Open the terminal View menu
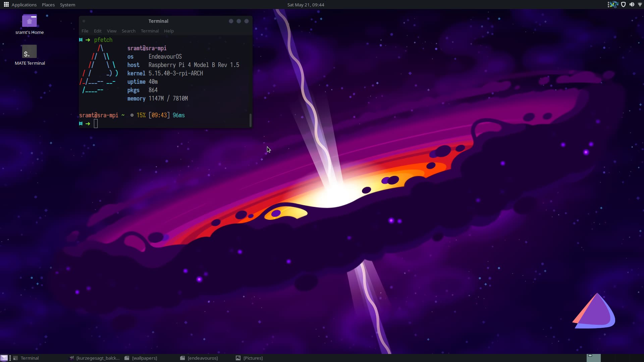 point(112,31)
